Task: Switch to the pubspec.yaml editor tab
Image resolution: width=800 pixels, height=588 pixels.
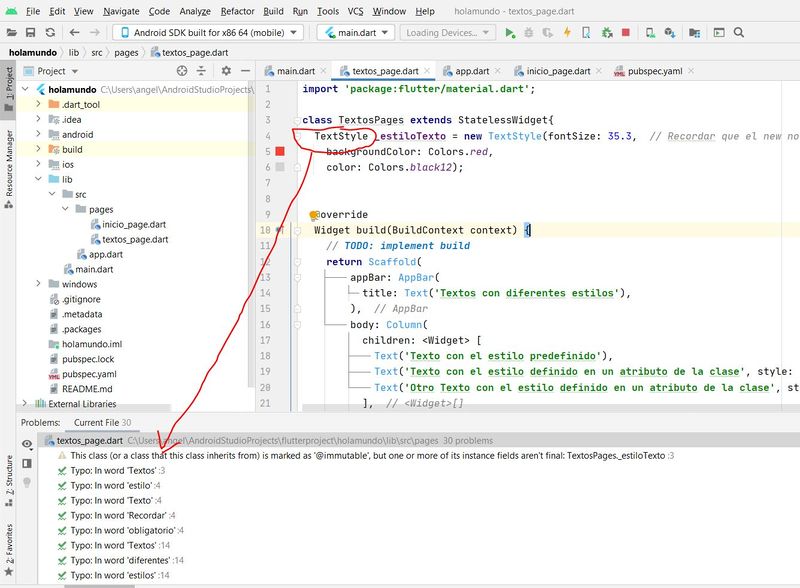Action: tap(655, 71)
